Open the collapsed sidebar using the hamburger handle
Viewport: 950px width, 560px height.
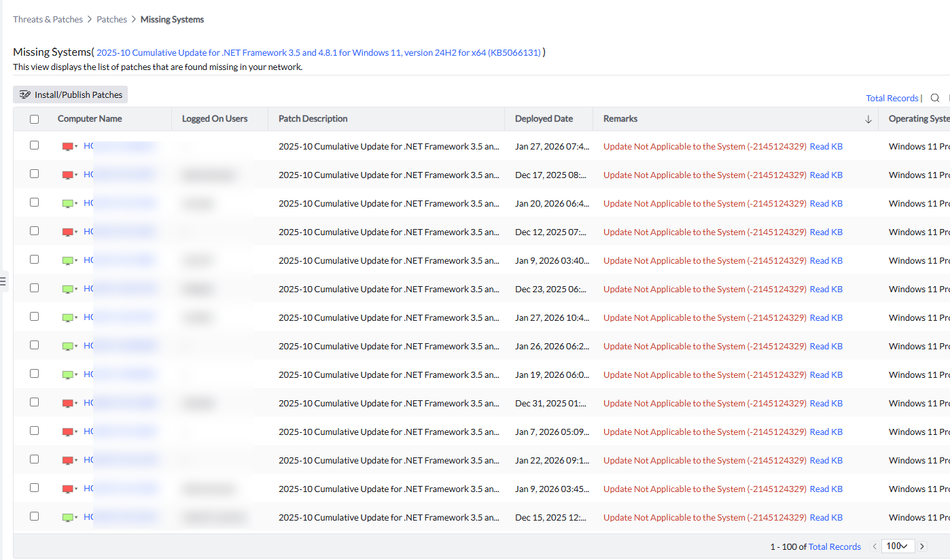[x=3, y=281]
